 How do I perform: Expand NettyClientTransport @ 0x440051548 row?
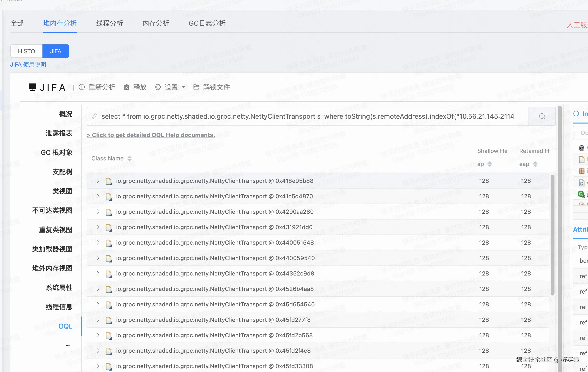98,242
